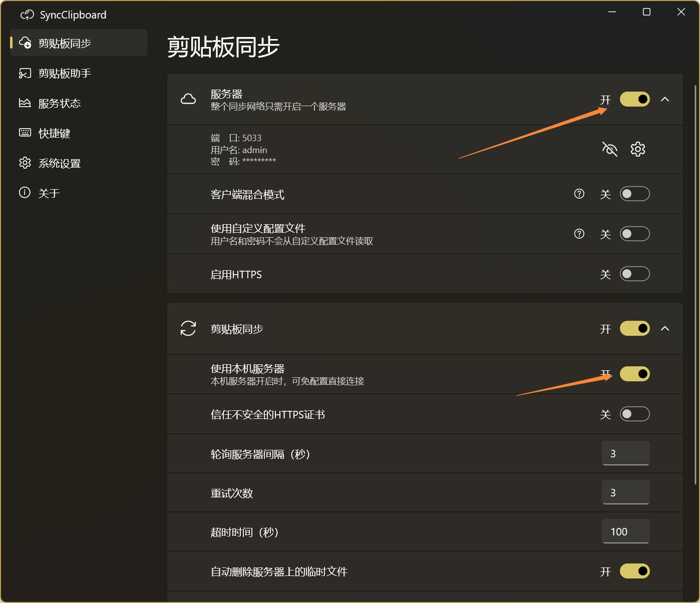
Task: Toggle 信任不安全的HTTPS证书 switch on
Action: 634,414
